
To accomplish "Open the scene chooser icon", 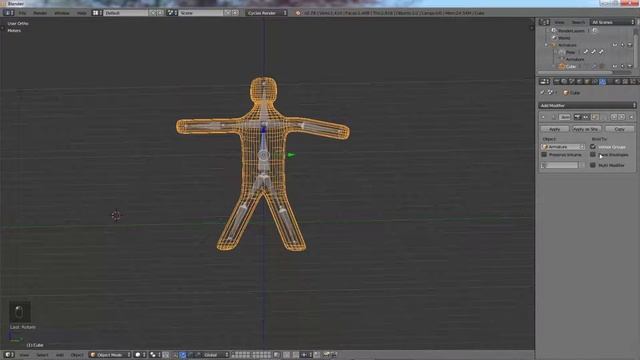I will coord(172,13).
